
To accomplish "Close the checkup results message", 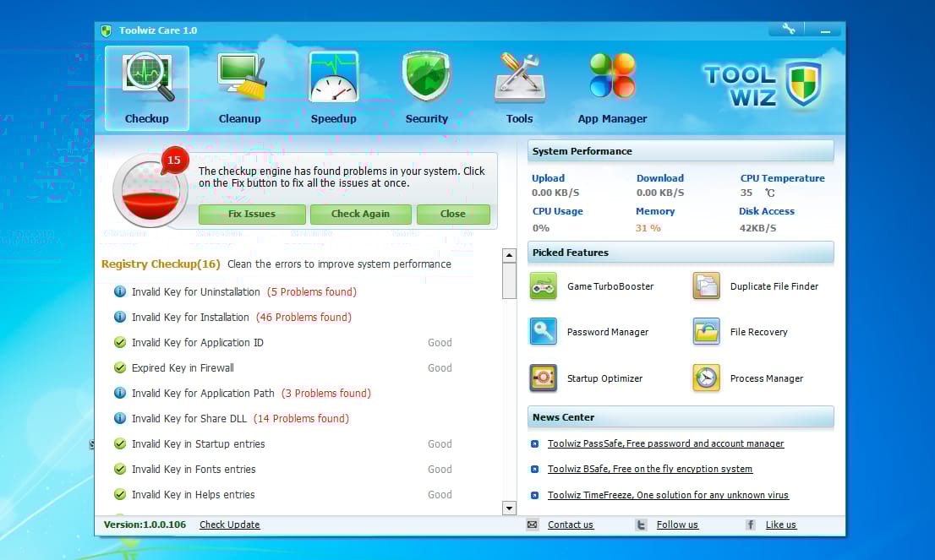I will (x=453, y=214).
